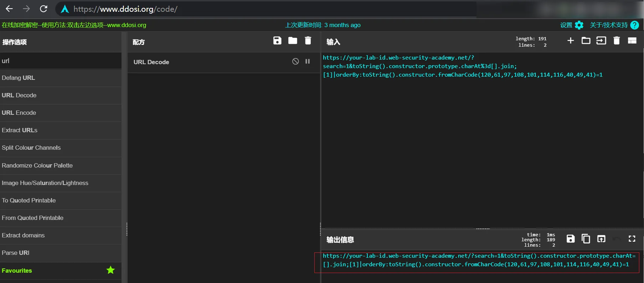Open the settings gear (设置)
Viewport: 644px width, 283px height.
pyautogui.click(x=579, y=25)
